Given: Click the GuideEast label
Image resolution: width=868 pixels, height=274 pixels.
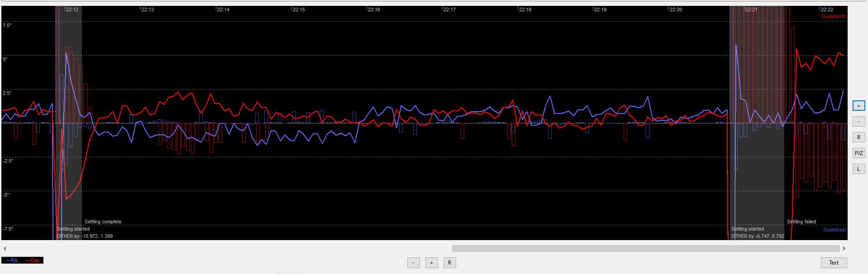Looking at the screenshot, I should (x=835, y=230).
